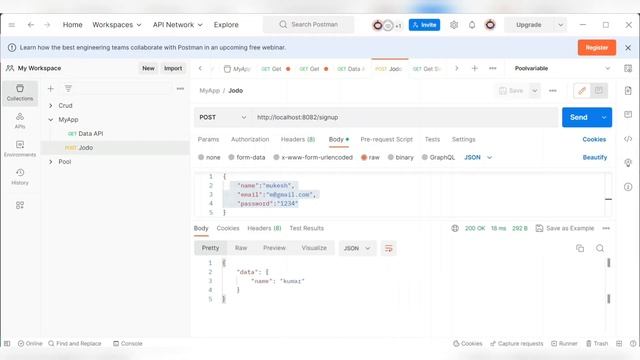Open request info icon in right sidebar

tap(628, 187)
